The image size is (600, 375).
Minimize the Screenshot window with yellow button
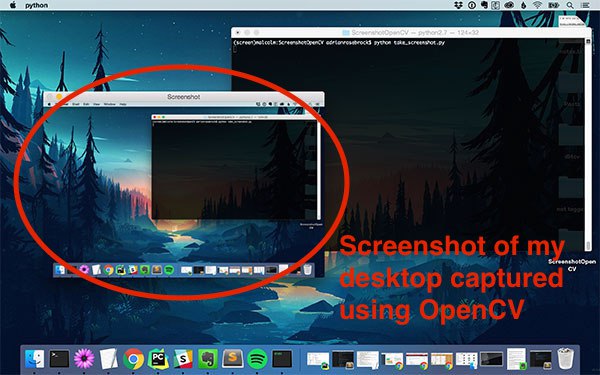[x=59, y=97]
